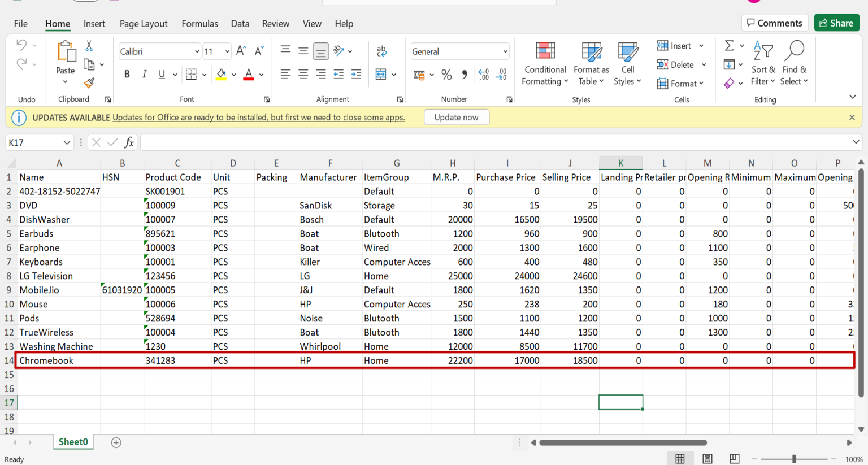
Task: Toggle Bottom Align alignment
Action: click(321, 51)
